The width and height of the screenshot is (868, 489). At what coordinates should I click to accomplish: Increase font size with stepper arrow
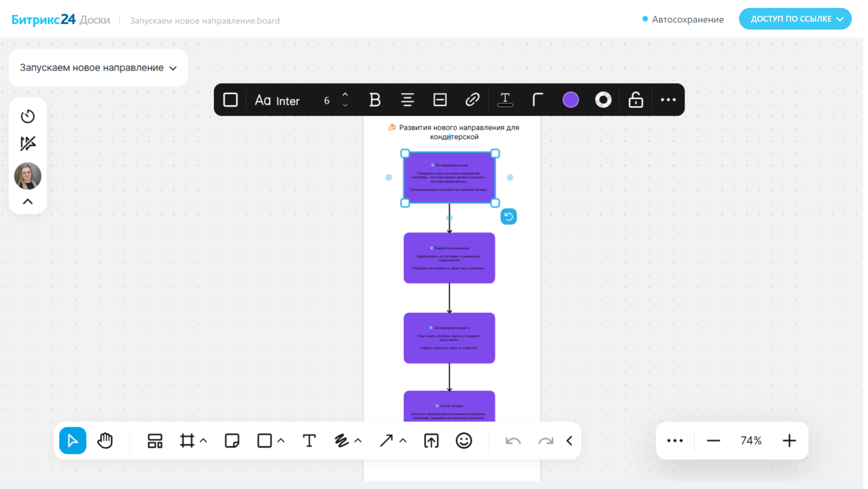(x=345, y=95)
